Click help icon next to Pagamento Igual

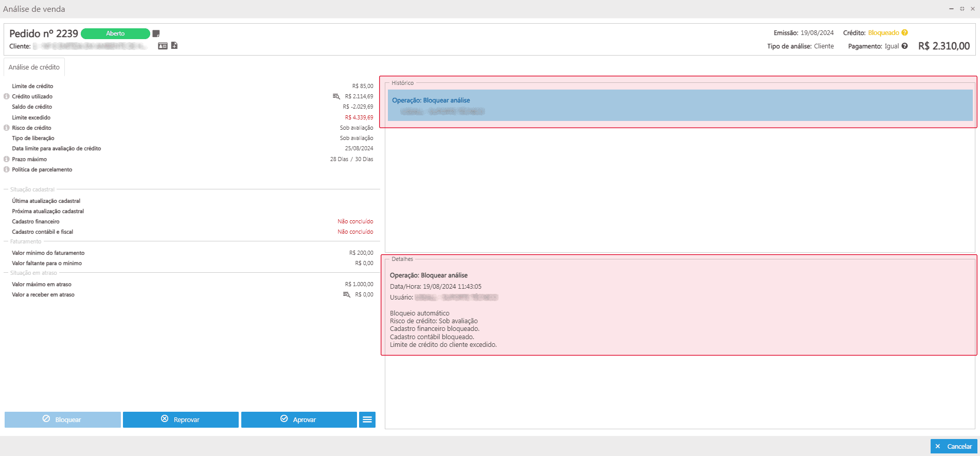[904, 46]
